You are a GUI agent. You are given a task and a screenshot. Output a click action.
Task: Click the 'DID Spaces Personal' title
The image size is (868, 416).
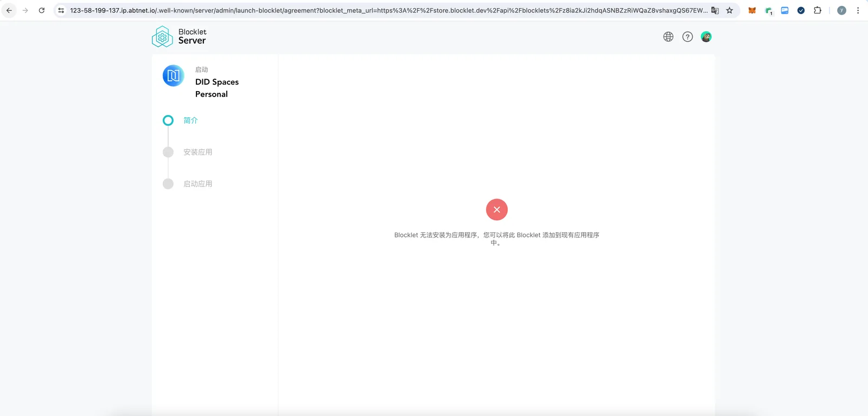point(217,88)
